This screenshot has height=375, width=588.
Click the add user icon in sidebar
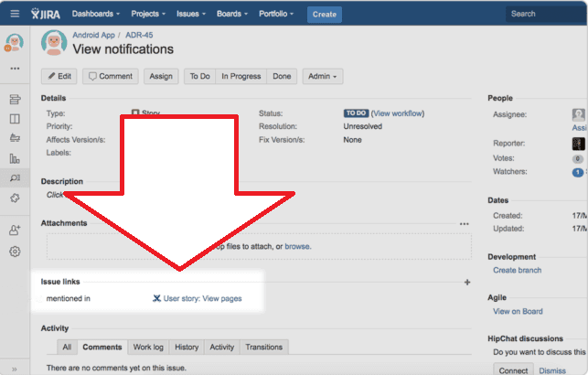[15, 230]
